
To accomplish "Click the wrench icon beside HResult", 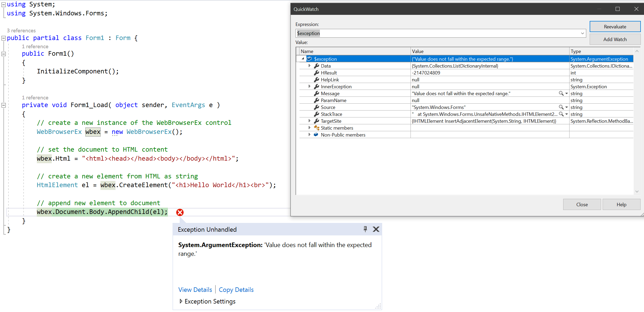I will (x=316, y=73).
